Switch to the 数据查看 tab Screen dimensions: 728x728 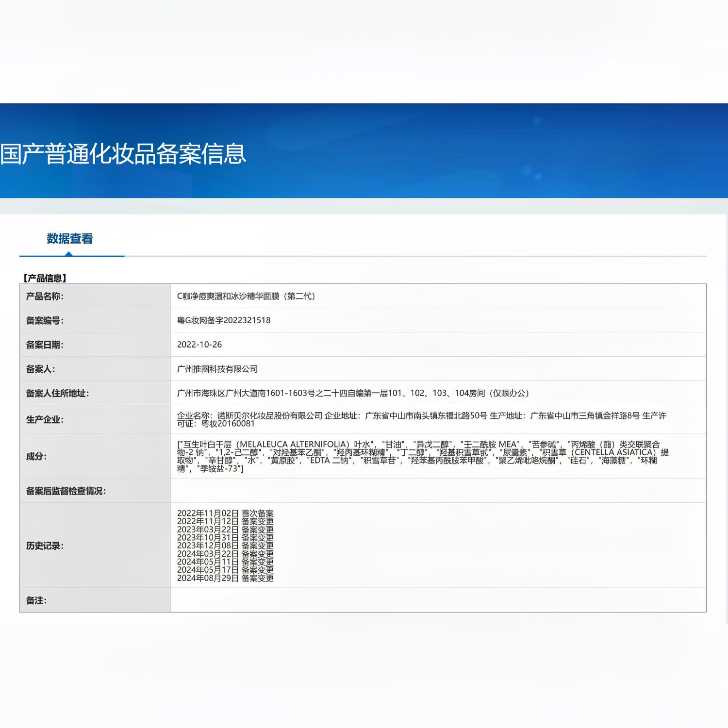(69, 239)
